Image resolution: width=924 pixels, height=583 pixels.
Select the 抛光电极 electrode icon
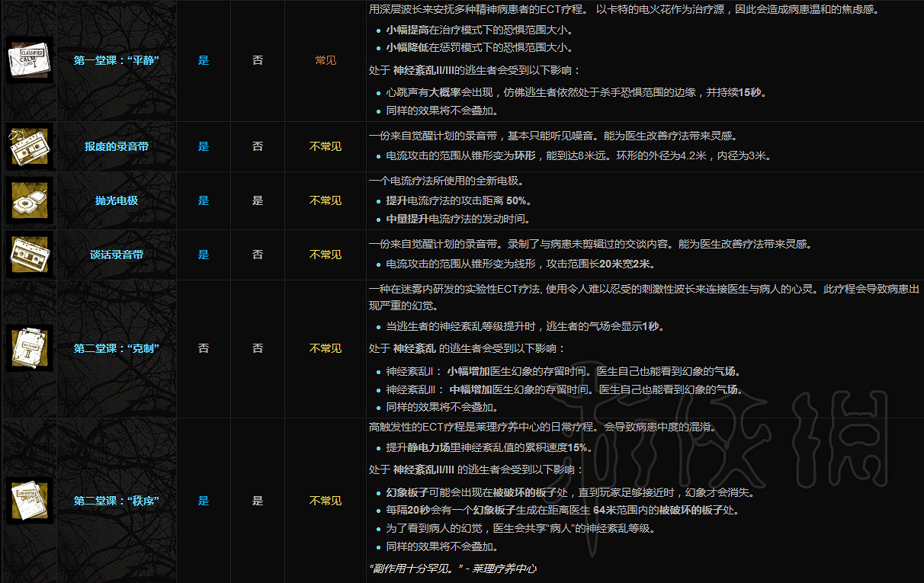click(x=28, y=200)
